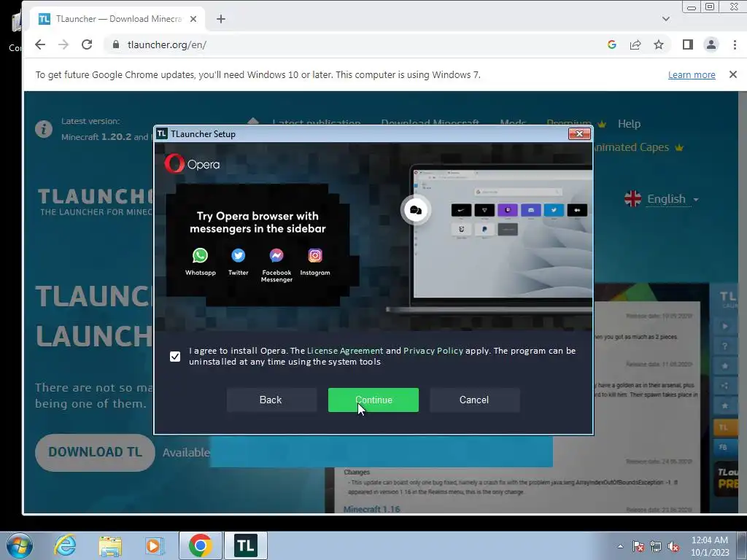Screen dimensions: 747x560
Task: Reload the tlauncher.org page
Action: (x=87, y=44)
